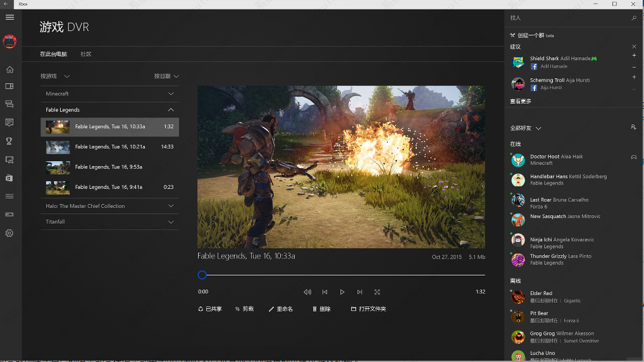The width and height of the screenshot is (644, 362).
Task: Go to Home in the sidebar
Action: pos(9,69)
